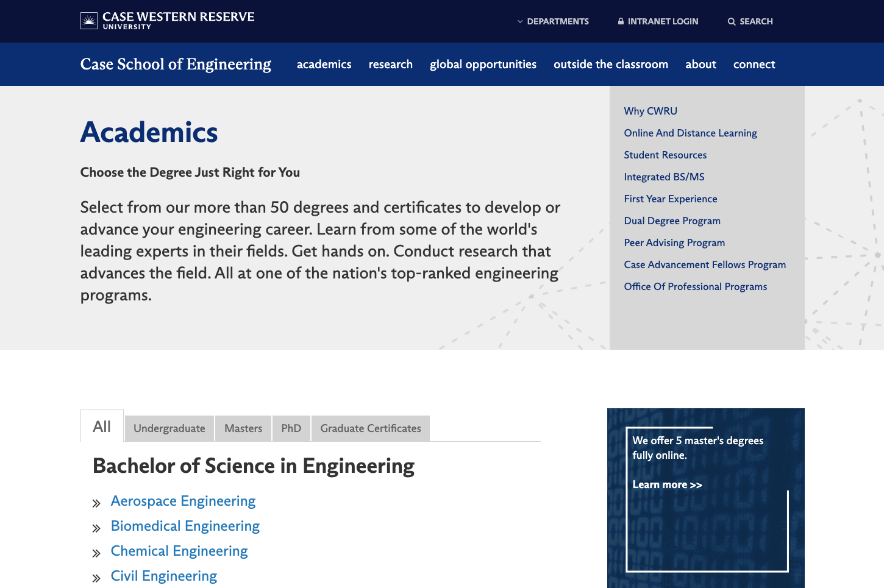Click the Bachelor of Science in Engineering heading
The height and width of the screenshot is (588, 884).
[x=254, y=466]
